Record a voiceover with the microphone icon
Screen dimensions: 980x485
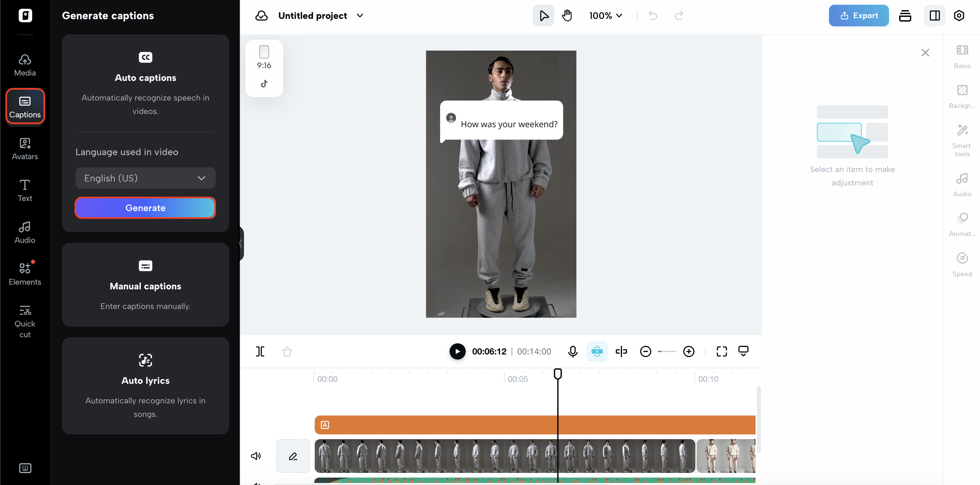pos(573,351)
